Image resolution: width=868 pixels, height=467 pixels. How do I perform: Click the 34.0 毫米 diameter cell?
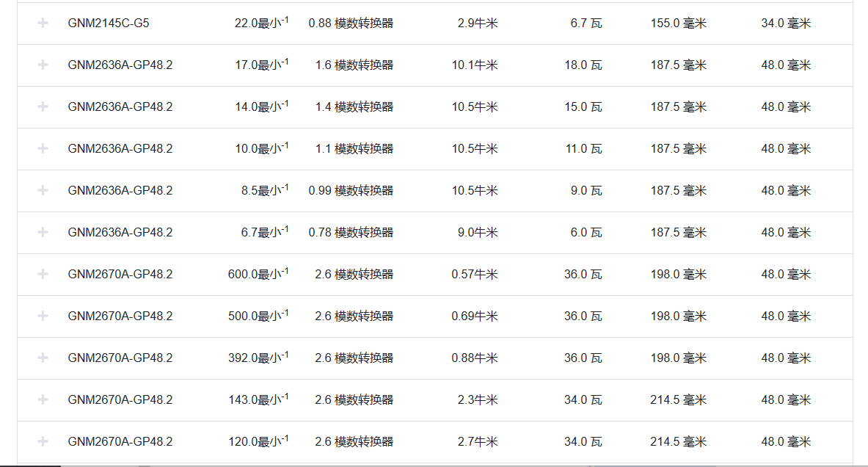(x=786, y=23)
